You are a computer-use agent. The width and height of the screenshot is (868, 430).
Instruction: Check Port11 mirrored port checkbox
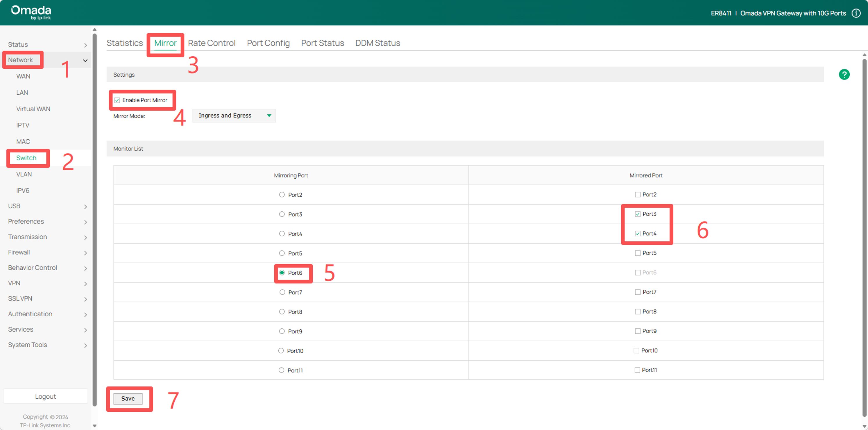click(637, 370)
